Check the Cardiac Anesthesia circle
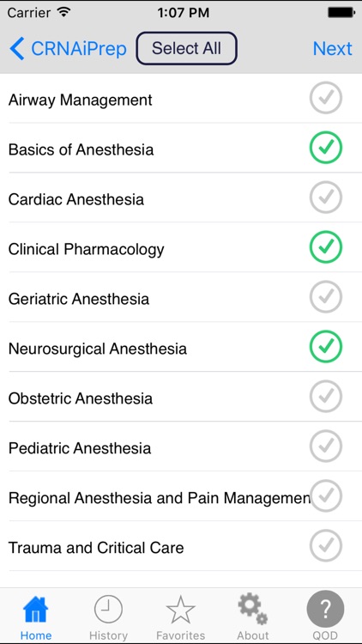This screenshot has height=644, width=362. (325, 197)
